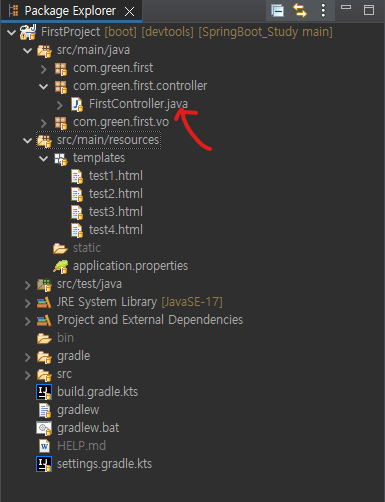Click the FirstProject Spring Boot project icon
This screenshot has width=385, height=502.
click(x=28, y=32)
